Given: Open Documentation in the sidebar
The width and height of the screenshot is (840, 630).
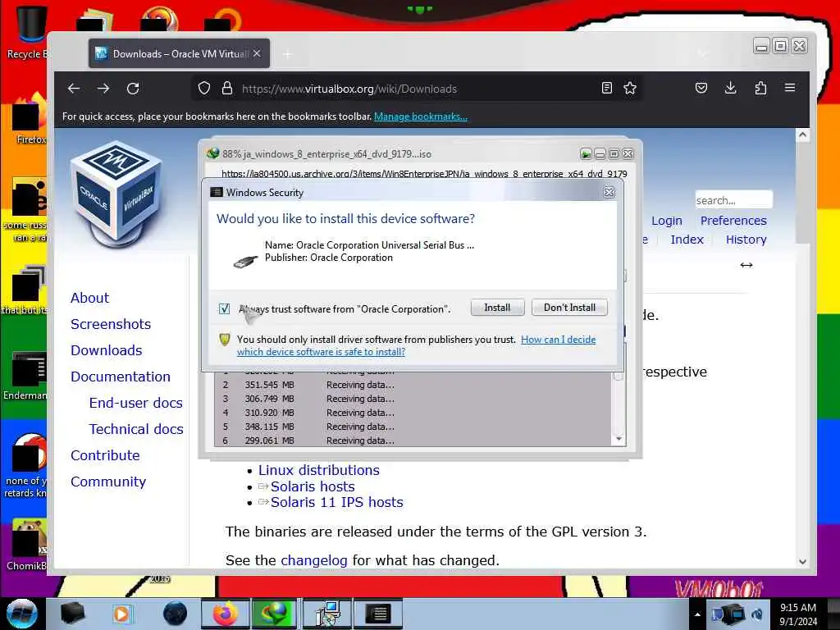Looking at the screenshot, I should [x=121, y=377].
